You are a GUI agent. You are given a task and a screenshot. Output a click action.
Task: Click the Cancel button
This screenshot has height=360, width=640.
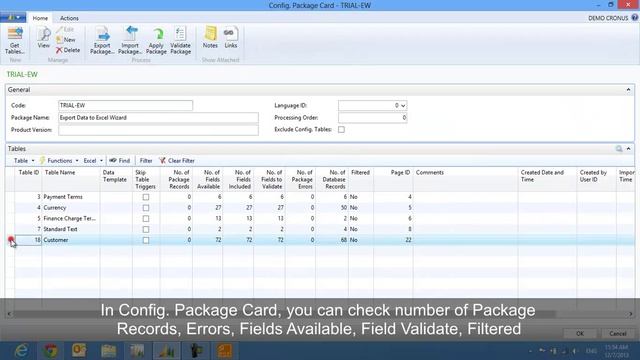618,333
